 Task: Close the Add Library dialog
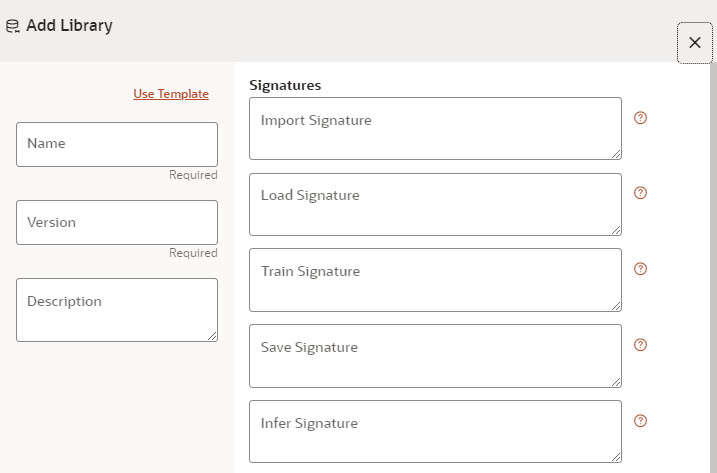point(695,43)
